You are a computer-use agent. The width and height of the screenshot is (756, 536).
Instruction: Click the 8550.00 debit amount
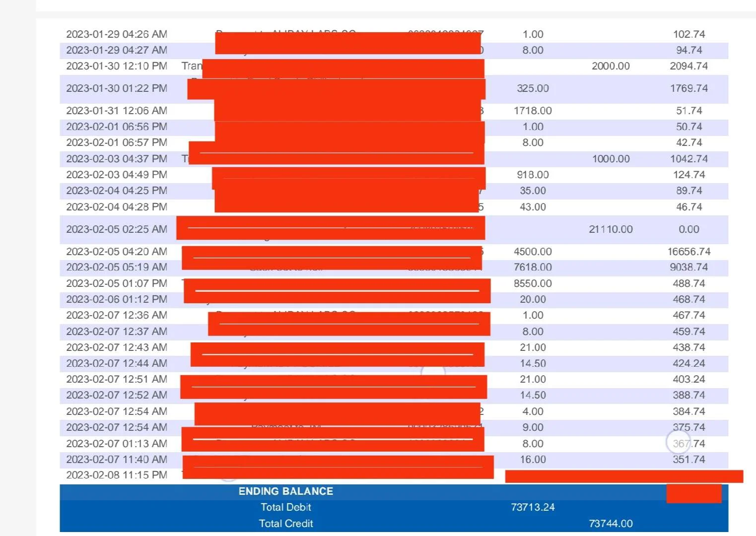(x=533, y=283)
